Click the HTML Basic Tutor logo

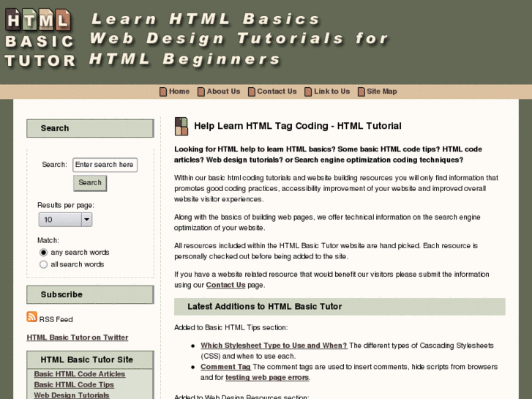(40, 38)
